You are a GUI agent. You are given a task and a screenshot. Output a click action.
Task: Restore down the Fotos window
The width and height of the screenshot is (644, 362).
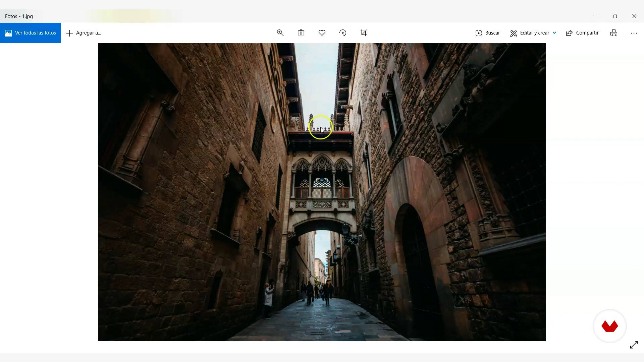point(615,16)
